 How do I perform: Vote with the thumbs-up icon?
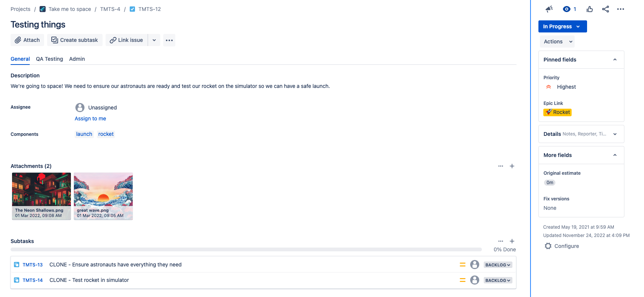click(590, 9)
